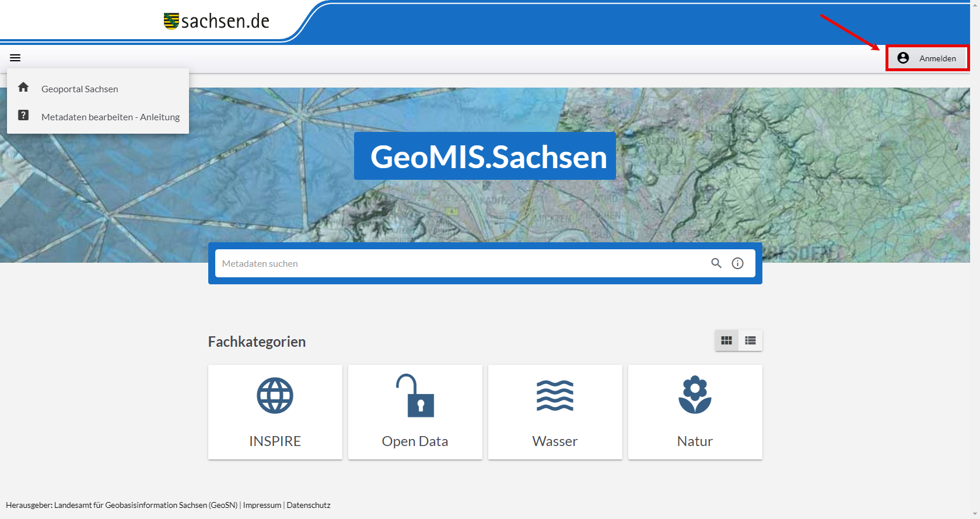Screen dimensions: 980x519
Task: Select the Natur flower icon
Action: (x=695, y=396)
